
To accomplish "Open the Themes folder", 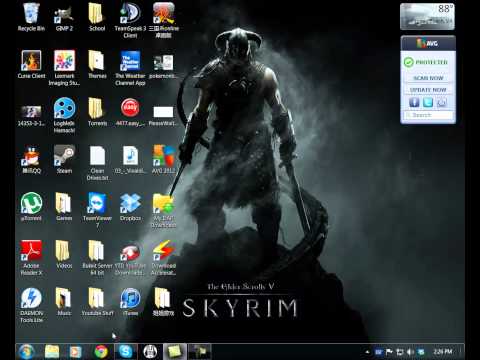I will [97, 65].
